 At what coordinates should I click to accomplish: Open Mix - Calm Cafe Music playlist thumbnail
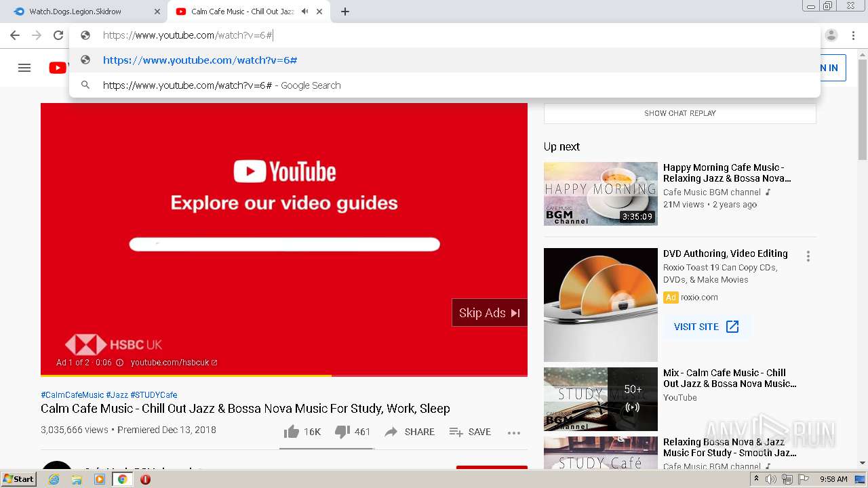coord(601,399)
